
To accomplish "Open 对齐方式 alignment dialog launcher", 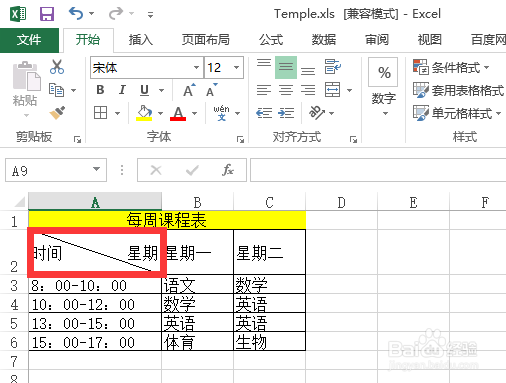I will coord(353,140).
